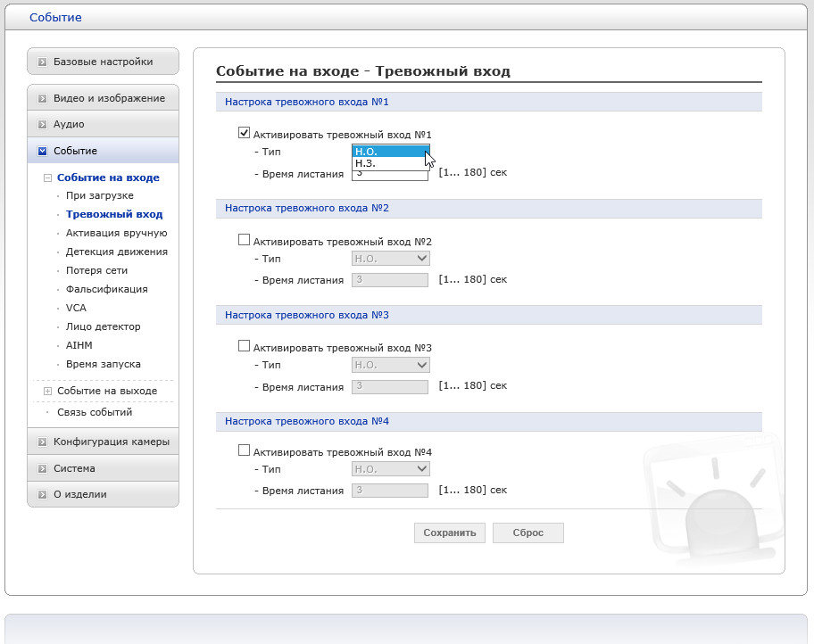Tick Активировать тревожный вход №4 checkbox
Image resolution: width=814 pixels, height=644 pixels.
(244, 451)
